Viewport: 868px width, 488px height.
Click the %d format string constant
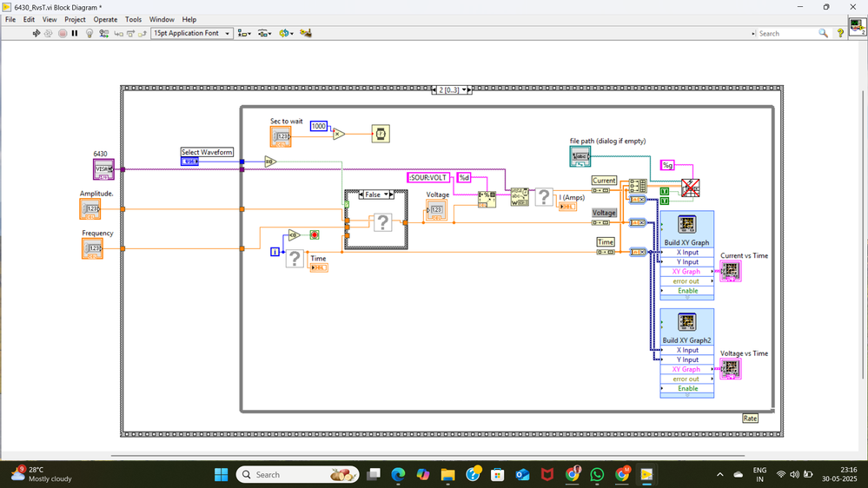coord(464,178)
